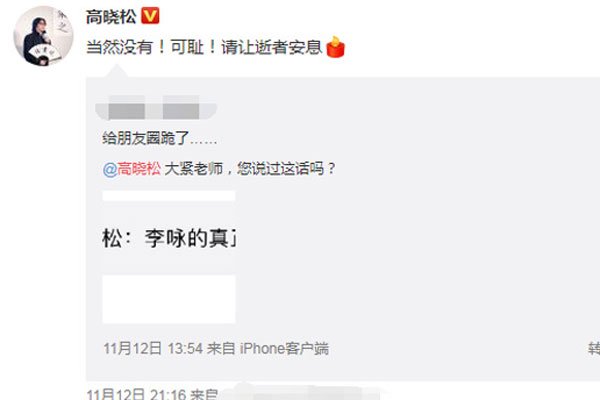The height and width of the screenshot is (400, 600).
Task: Click the cut-off 转 repost button
Action: 594,349
